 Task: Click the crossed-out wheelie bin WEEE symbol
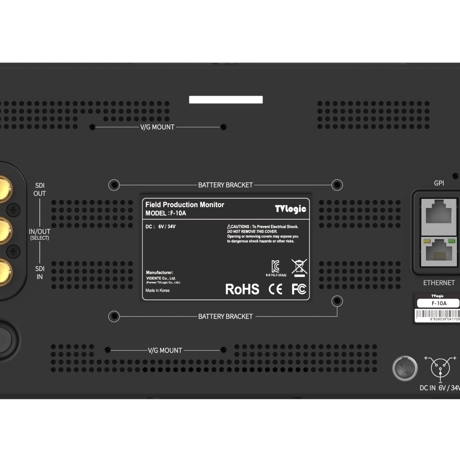pyautogui.click(x=299, y=268)
